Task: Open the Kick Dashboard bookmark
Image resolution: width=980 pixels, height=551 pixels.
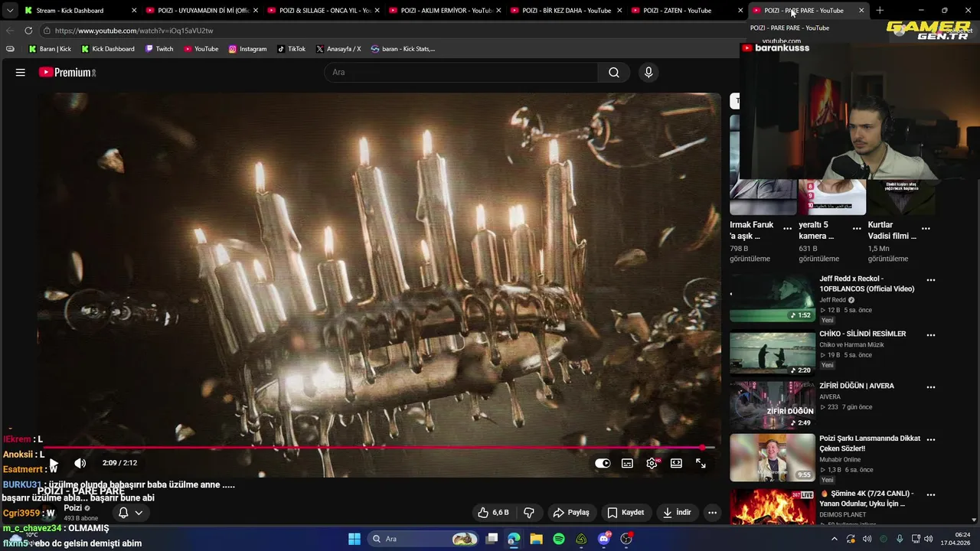Action: pyautogui.click(x=108, y=49)
